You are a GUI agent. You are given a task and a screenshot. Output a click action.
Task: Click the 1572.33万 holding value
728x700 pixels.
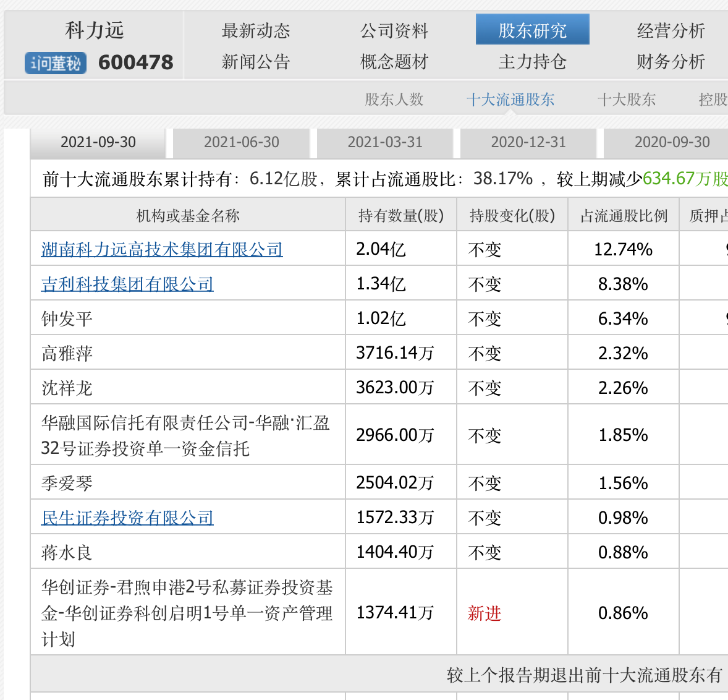[395, 518]
